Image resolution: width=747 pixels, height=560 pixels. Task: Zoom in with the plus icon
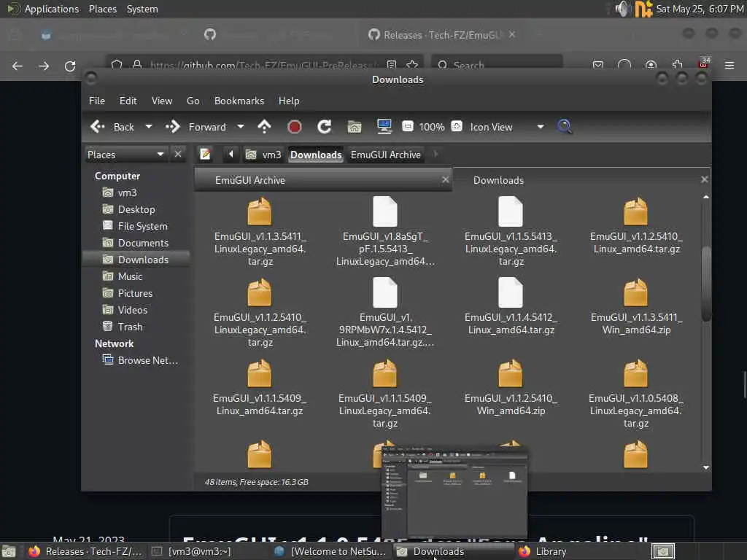(x=457, y=127)
